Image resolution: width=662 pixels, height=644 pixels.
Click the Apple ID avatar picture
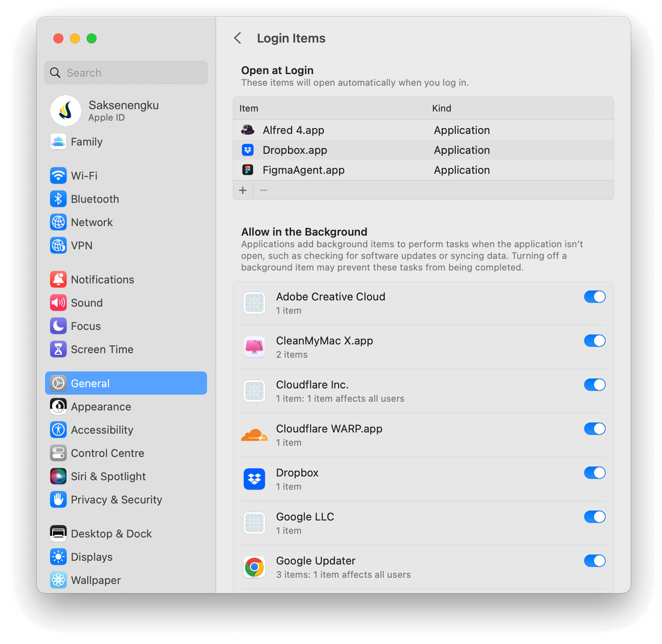coord(66,110)
